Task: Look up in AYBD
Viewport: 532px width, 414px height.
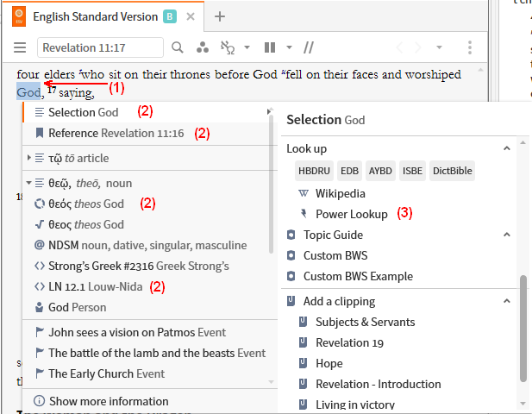Action: [x=380, y=171]
